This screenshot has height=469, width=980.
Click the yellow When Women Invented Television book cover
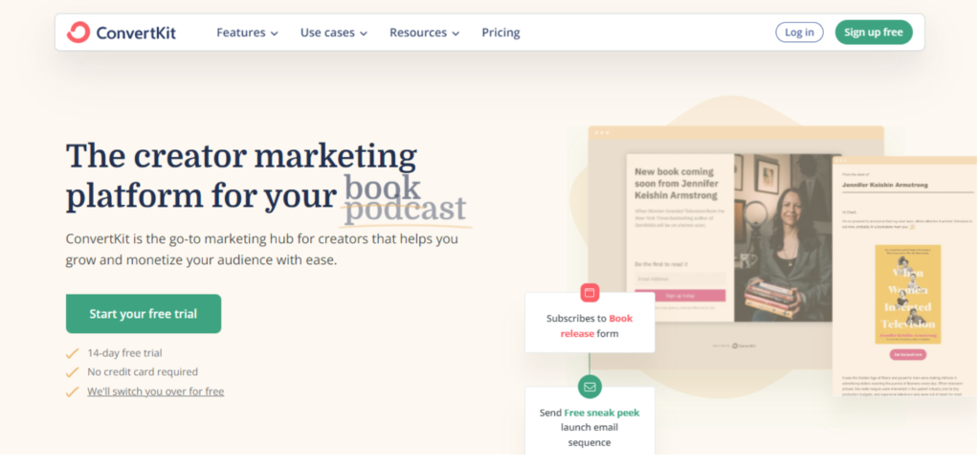click(907, 294)
